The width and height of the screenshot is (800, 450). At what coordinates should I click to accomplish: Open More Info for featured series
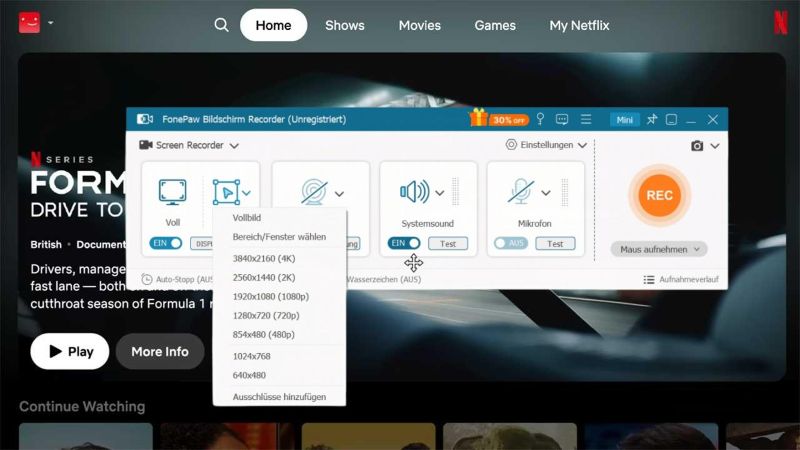tap(160, 352)
